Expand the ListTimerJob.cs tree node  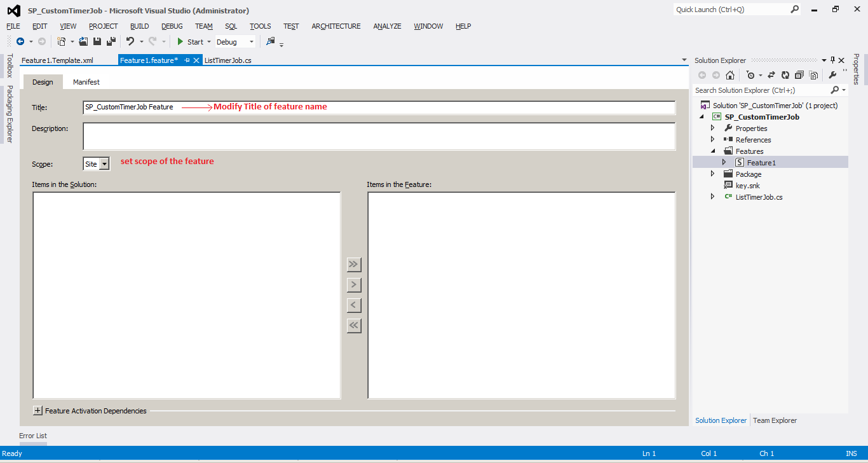click(x=712, y=197)
